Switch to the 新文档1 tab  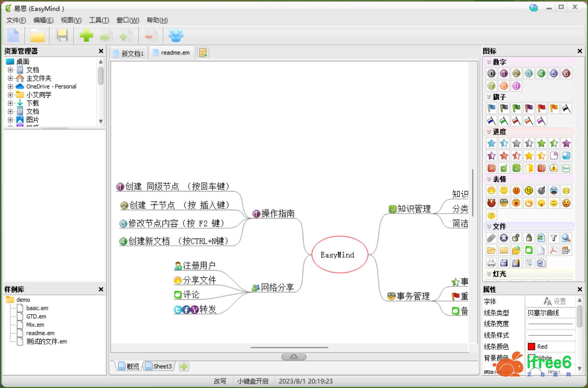129,53
